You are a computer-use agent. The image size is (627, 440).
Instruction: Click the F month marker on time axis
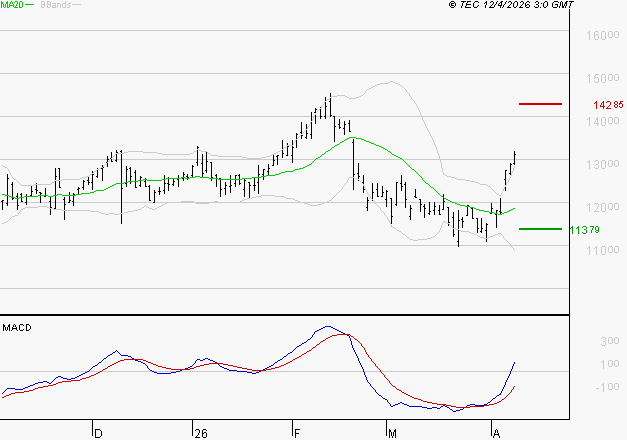(297, 433)
